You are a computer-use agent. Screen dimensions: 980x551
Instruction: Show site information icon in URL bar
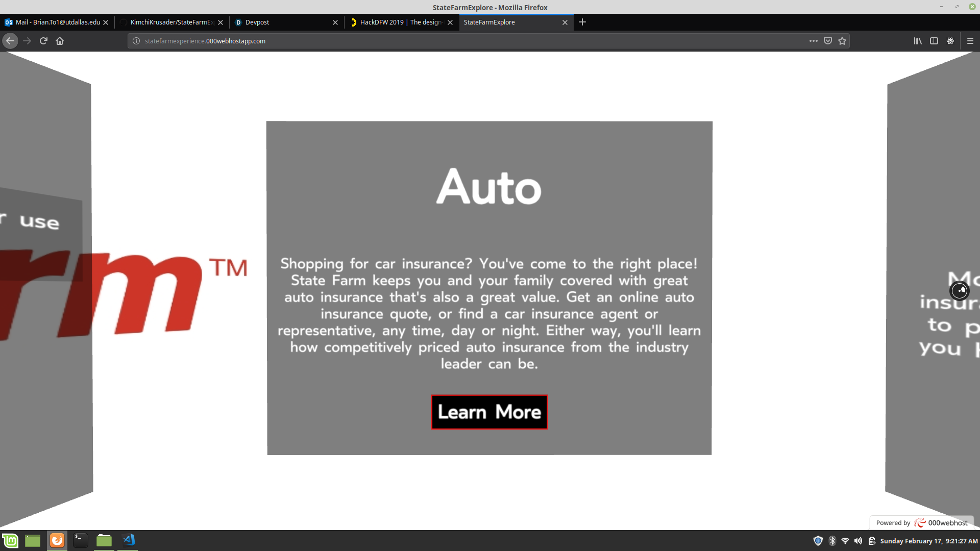(x=136, y=41)
